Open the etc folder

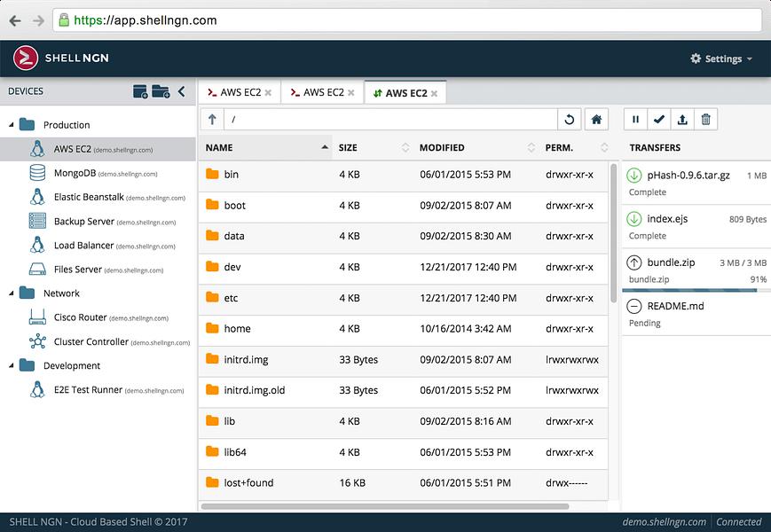[404, 298]
